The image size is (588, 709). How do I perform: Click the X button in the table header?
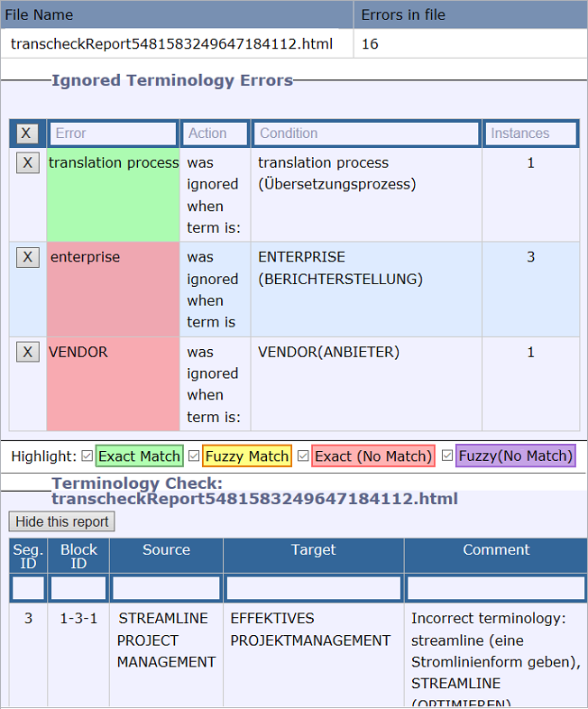26,134
